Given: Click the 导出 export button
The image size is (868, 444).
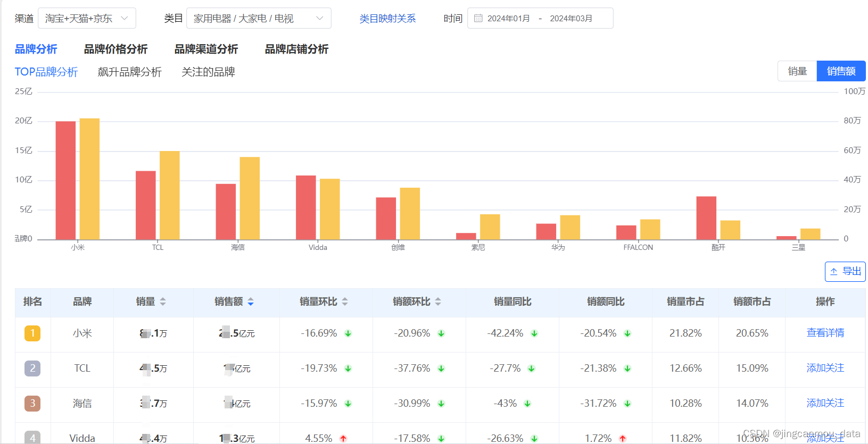Looking at the screenshot, I should 845,271.
